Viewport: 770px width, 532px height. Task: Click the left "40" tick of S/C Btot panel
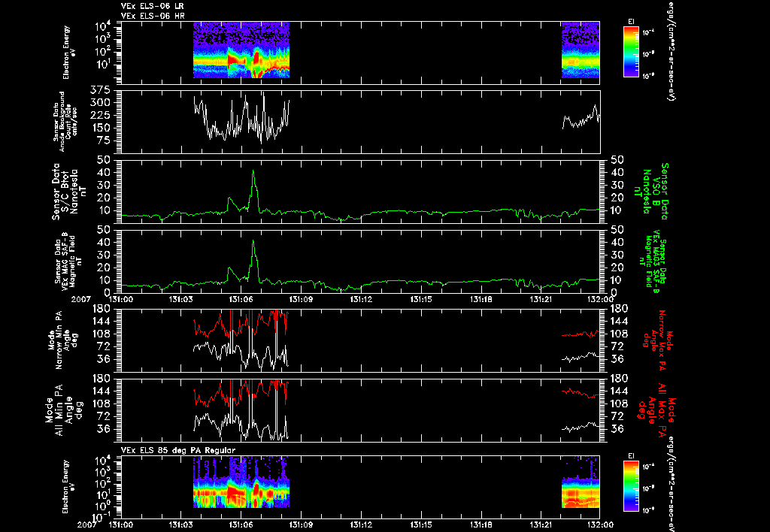[104, 172]
